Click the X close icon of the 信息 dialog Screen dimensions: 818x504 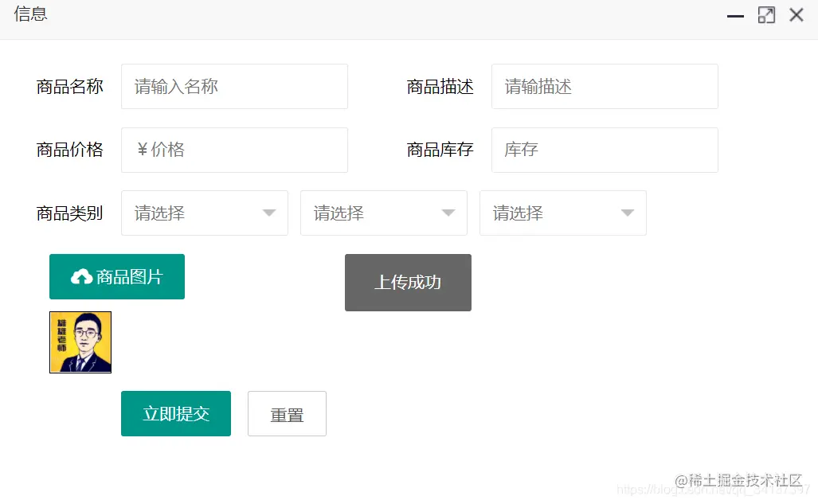pyautogui.click(x=796, y=14)
